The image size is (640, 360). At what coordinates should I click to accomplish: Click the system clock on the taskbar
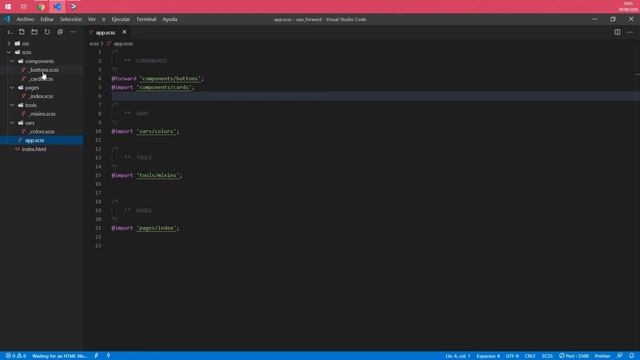pyautogui.click(x=628, y=7)
